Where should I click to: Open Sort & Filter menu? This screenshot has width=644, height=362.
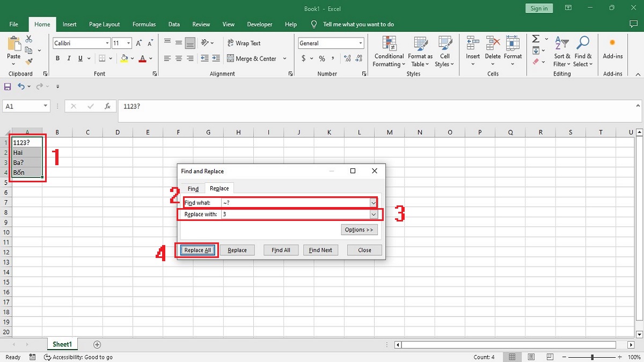pos(562,51)
